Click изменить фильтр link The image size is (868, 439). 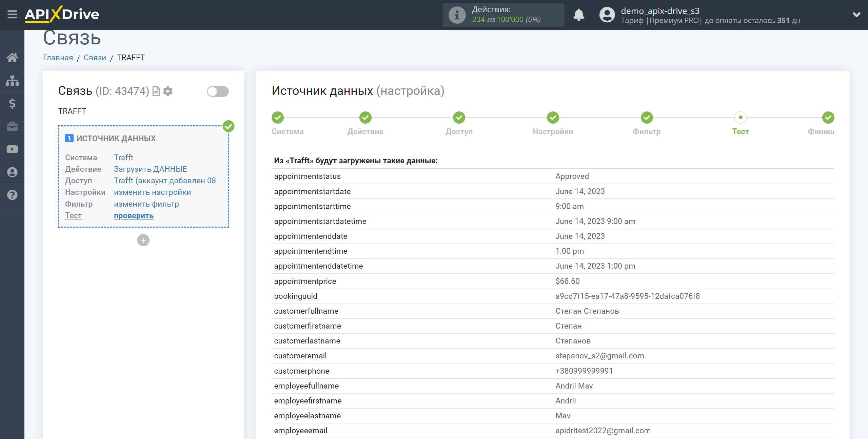pos(146,204)
